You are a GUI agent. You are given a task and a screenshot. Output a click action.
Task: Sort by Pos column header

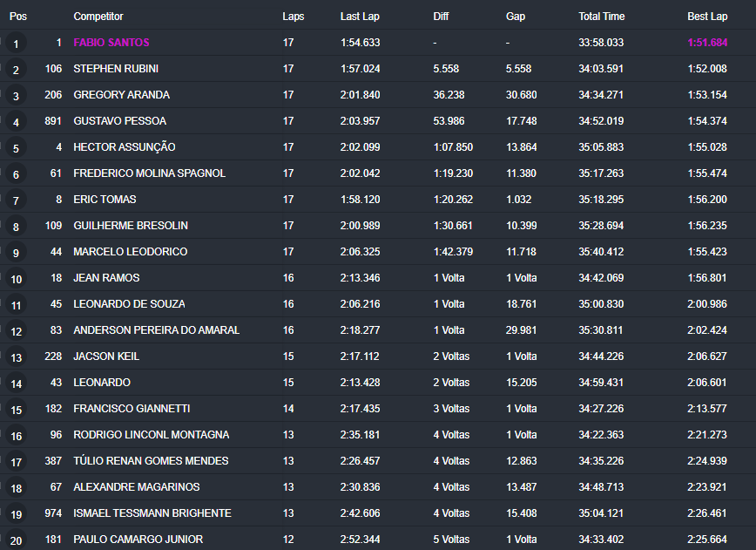pos(17,17)
